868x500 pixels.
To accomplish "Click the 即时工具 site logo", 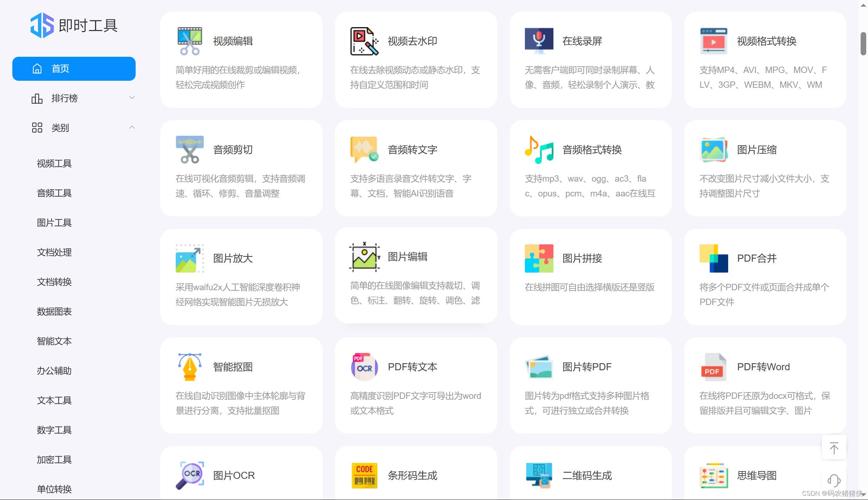I will coord(74,25).
